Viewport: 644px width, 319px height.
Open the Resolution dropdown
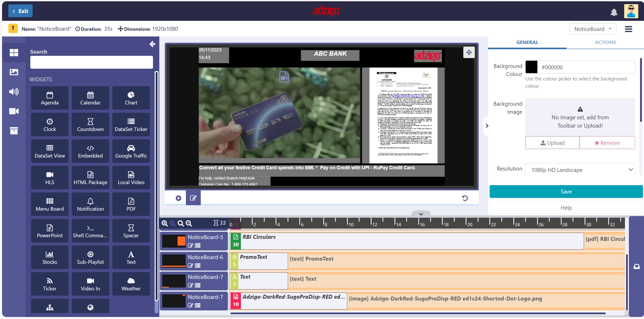point(580,170)
